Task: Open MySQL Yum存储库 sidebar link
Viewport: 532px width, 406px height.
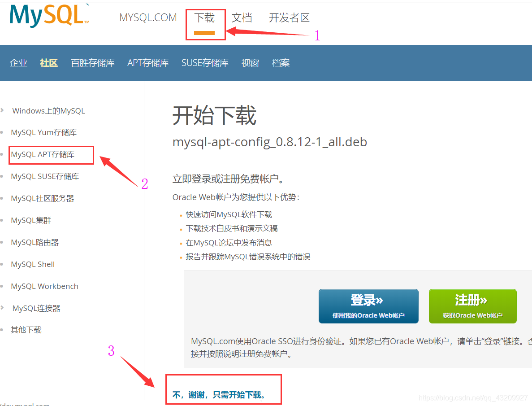Action: tap(44, 132)
